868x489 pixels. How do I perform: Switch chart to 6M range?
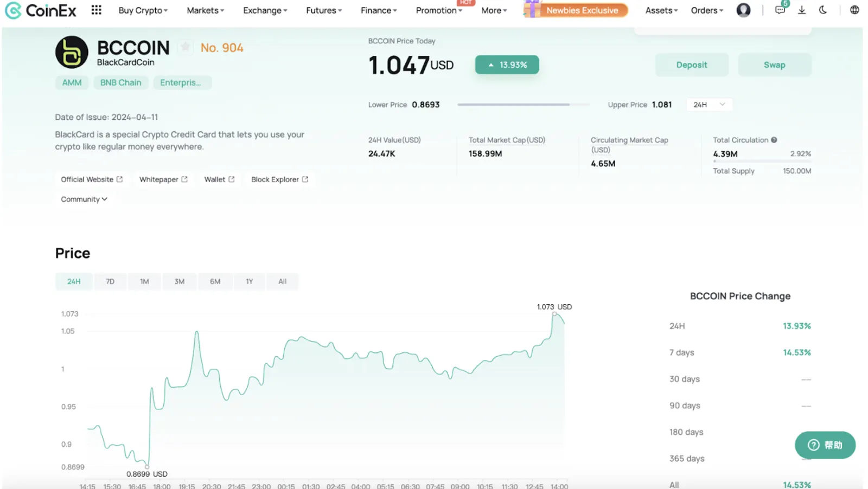coord(215,281)
